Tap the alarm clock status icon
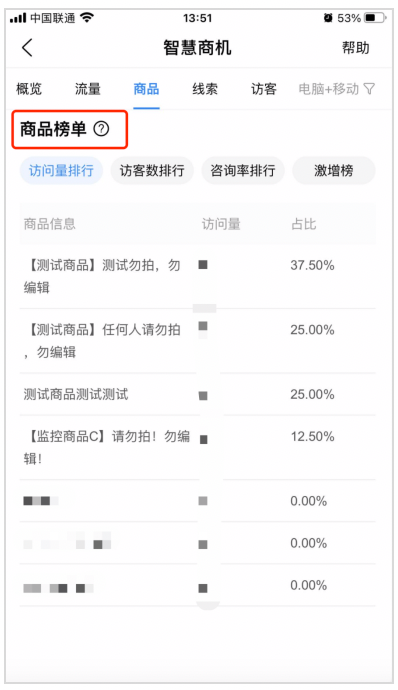The width and height of the screenshot is (398, 690). coord(328,18)
